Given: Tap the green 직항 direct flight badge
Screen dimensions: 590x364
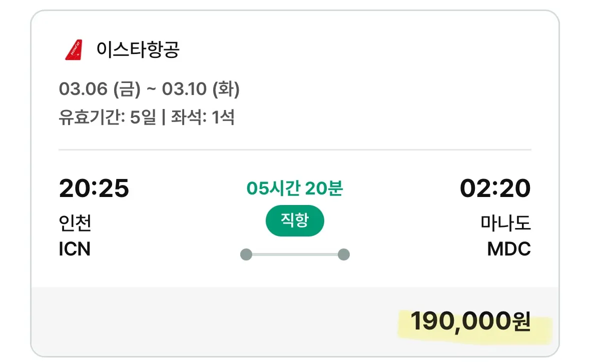Looking at the screenshot, I should 295,220.
